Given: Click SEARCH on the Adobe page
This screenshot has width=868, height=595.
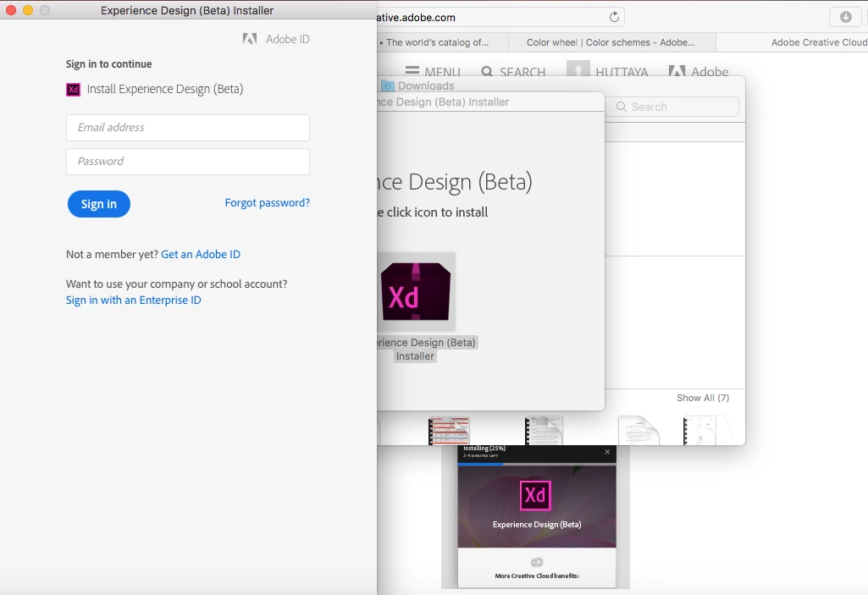Looking at the screenshot, I should point(514,72).
